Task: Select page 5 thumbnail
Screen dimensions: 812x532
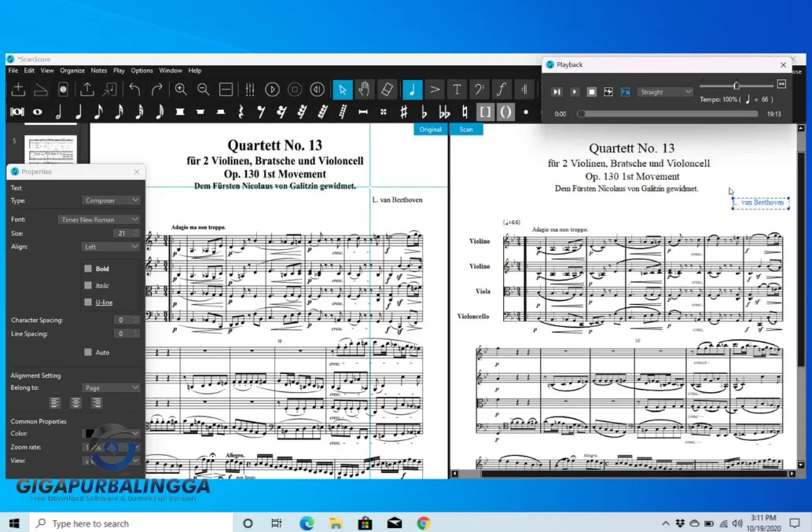Action: click(50, 149)
